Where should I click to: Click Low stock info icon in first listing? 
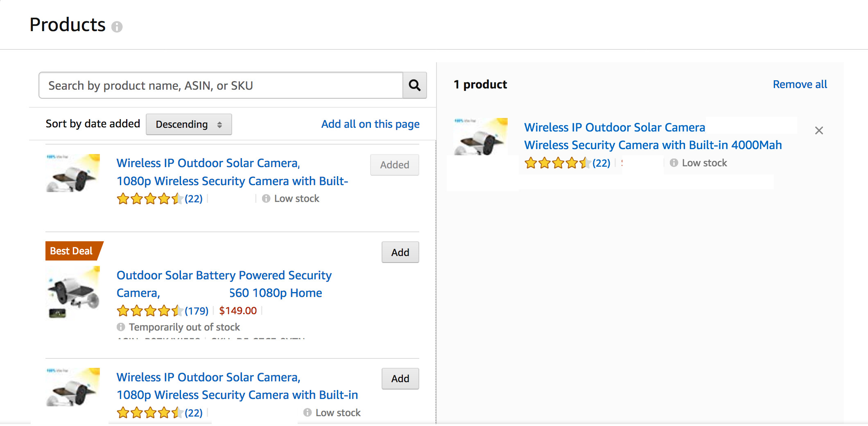[266, 199]
